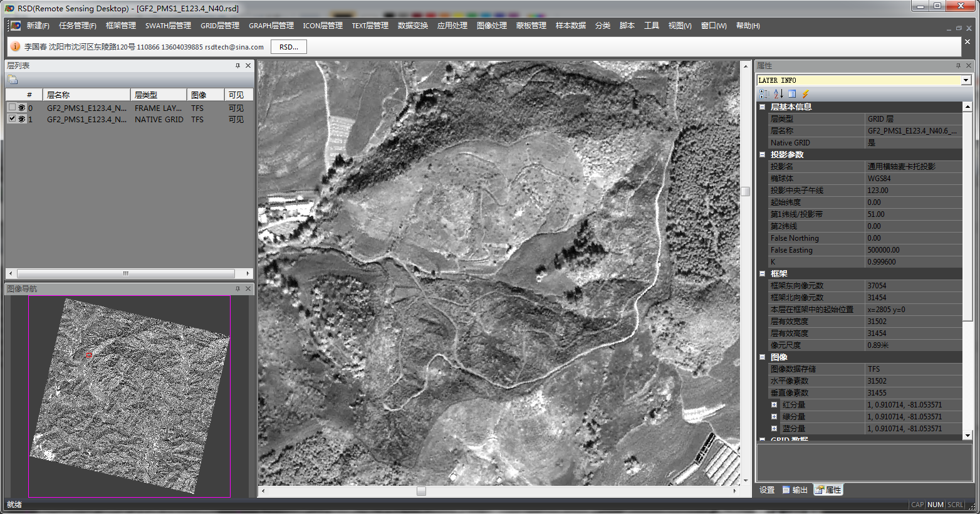Click the RSD application icon on menu bar
The width and height of the screenshot is (980, 514).
[x=15, y=26]
